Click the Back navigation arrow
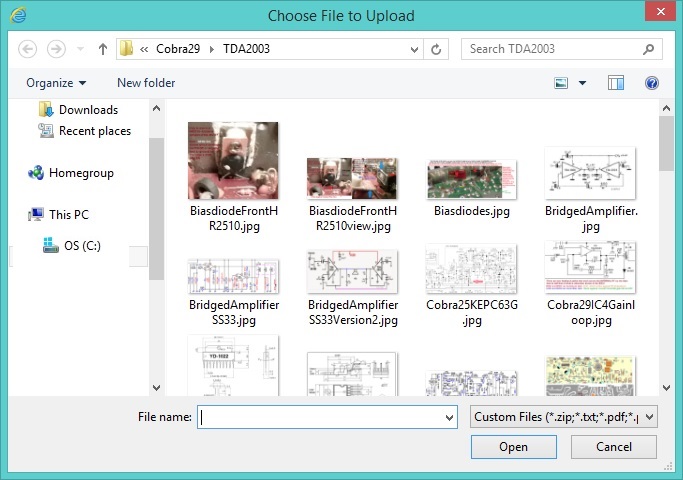683x480 pixels. click(x=28, y=48)
